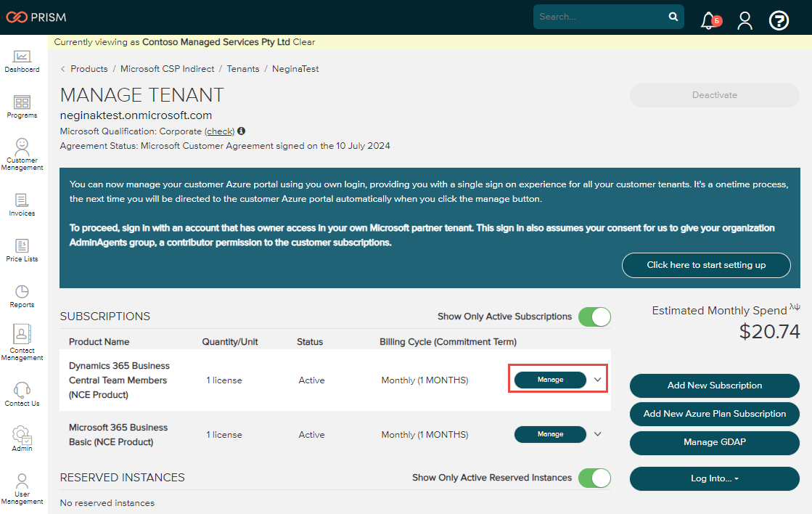Open the notifications bell
The image size is (812, 514).
tap(710, 21)
